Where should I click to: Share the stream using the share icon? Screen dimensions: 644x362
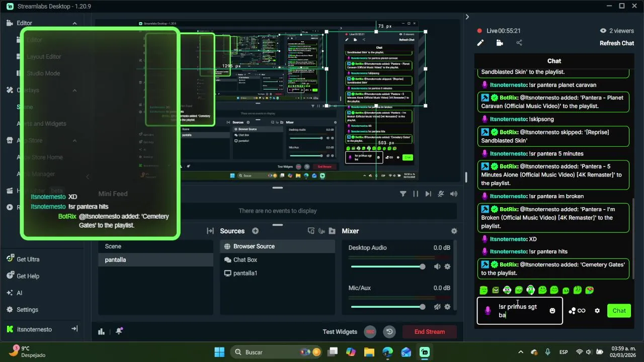click(x=519, y=43)
